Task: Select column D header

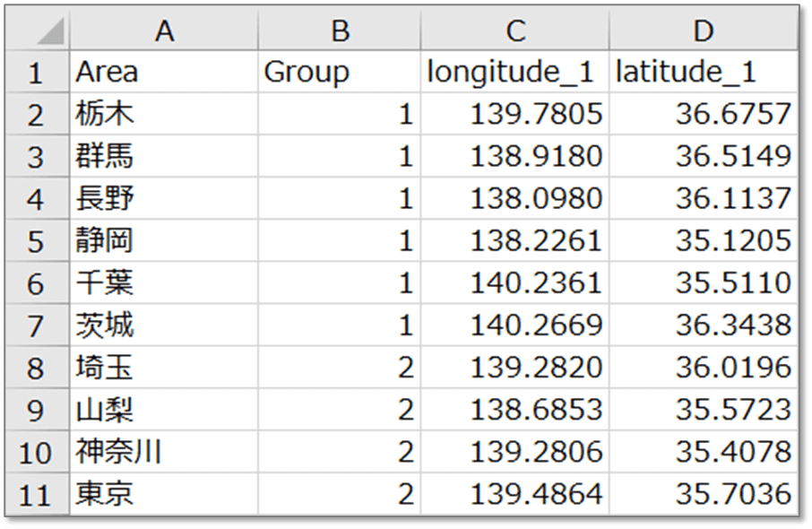Action: click(703, 31)
